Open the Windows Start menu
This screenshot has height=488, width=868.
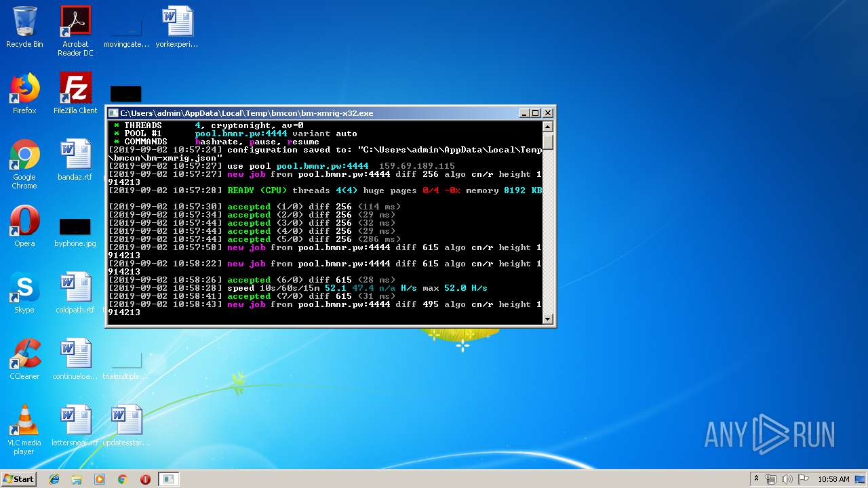point(18,479)
